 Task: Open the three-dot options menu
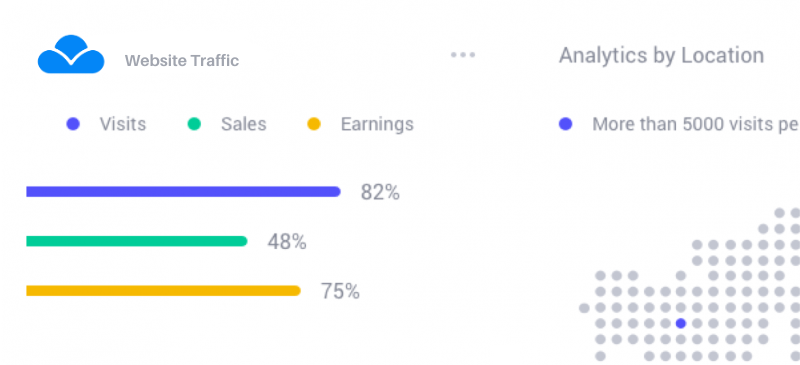click(463, 55)
